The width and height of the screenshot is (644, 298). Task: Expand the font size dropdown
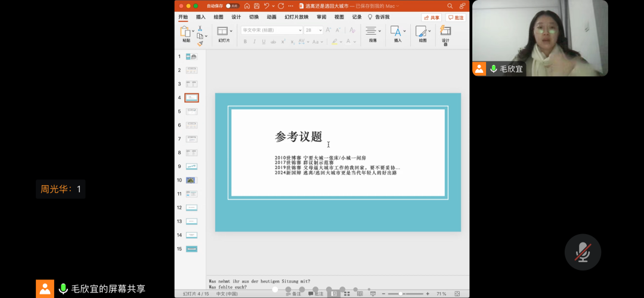319,30
